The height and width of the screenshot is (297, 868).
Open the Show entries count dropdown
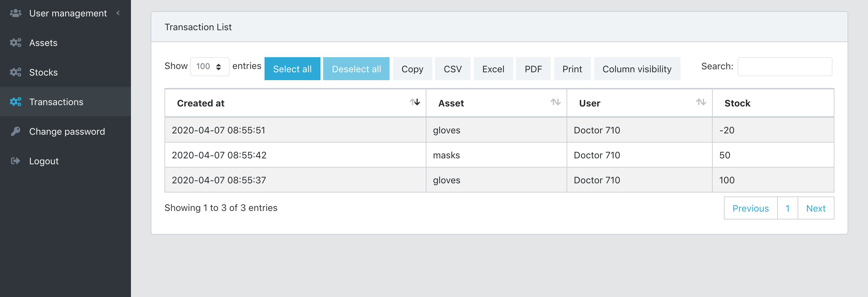pos(210,67)
